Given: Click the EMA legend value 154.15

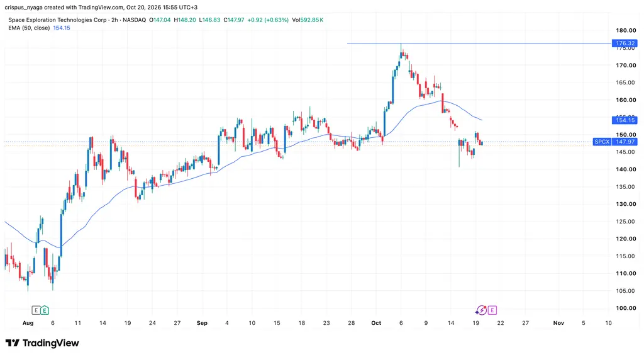Looking at the screenshot, I should coord(62,28).
